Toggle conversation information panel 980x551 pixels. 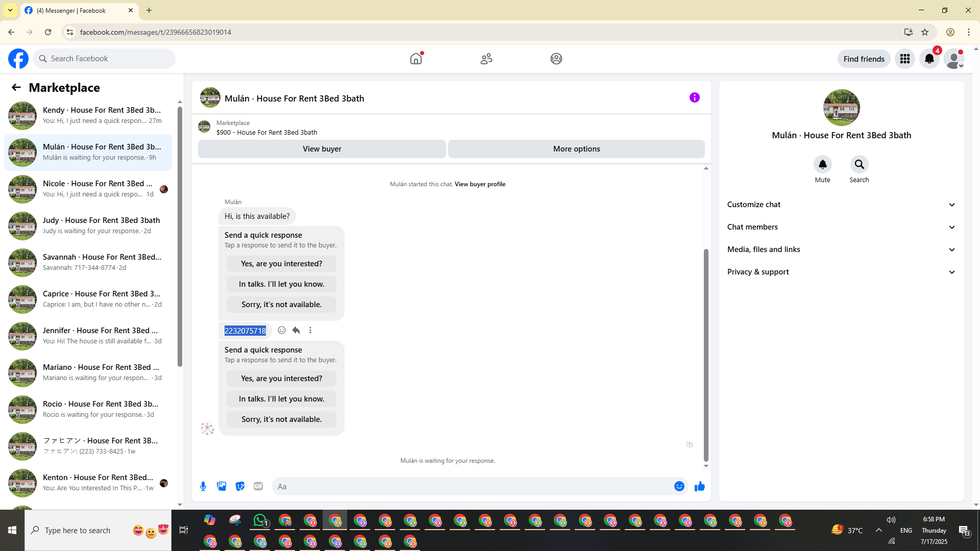pyautogui.click(x=694, y=97)
